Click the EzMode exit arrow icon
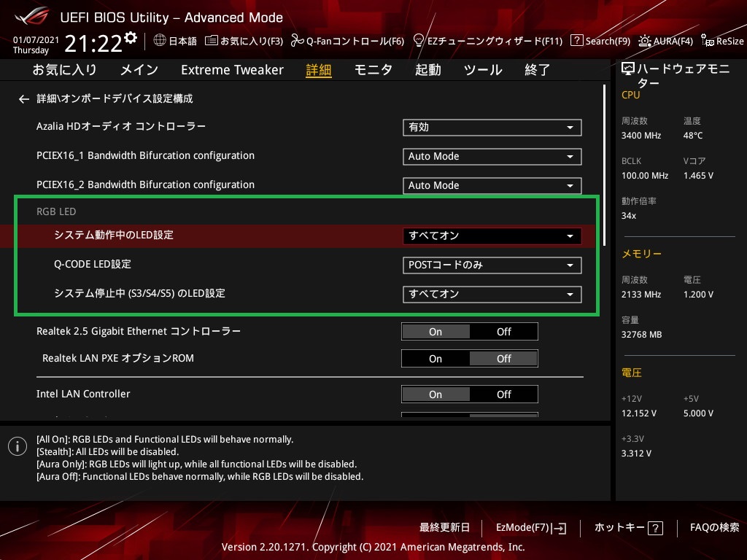Screen dimensions: 747x560 click(x=560, y=528)
